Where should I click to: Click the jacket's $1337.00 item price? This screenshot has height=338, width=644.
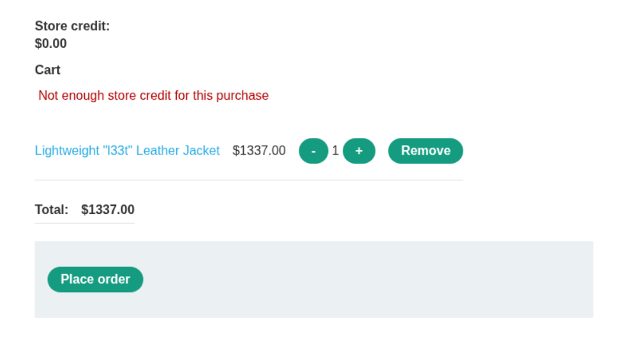[258, 151]
